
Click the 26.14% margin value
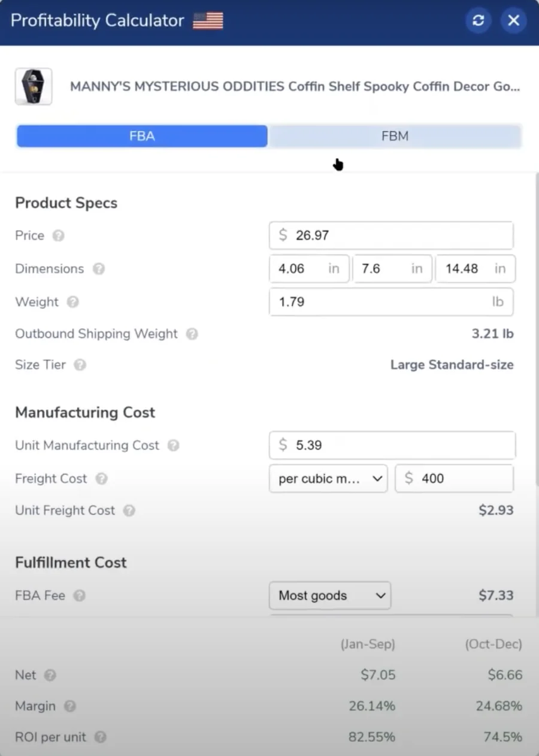coord(372,706)
